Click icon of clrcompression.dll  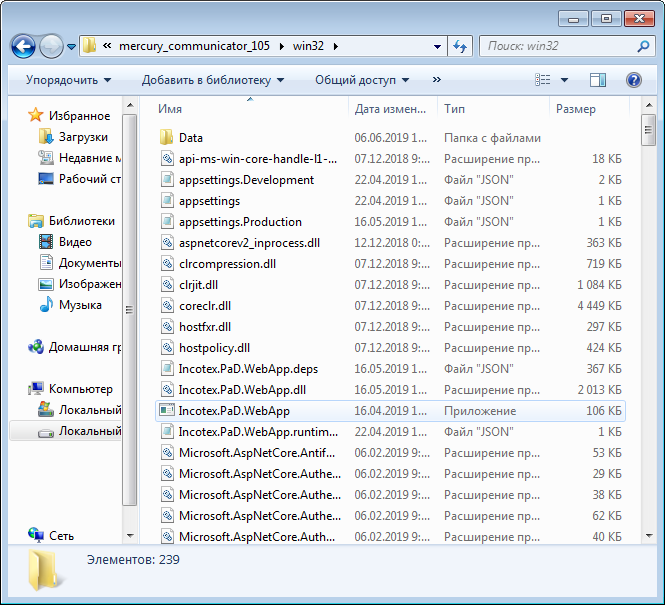pos(167,264)
